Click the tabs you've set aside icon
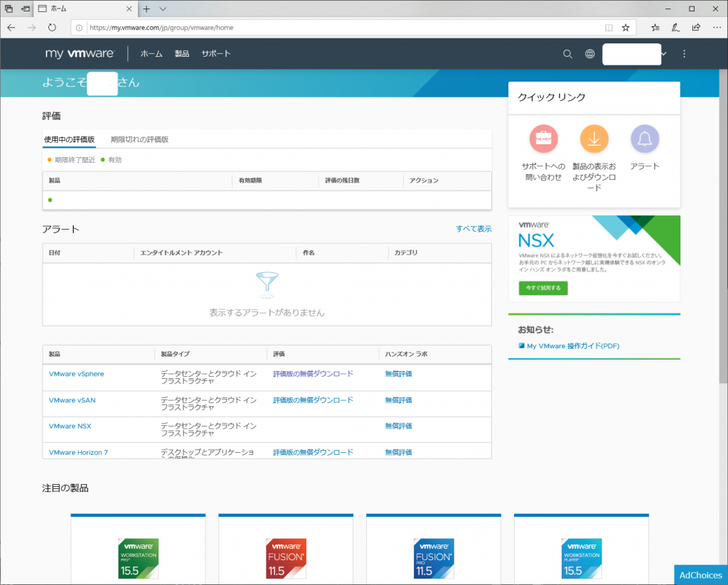Viewport: 728px width, 585px height. pos(9,9)
